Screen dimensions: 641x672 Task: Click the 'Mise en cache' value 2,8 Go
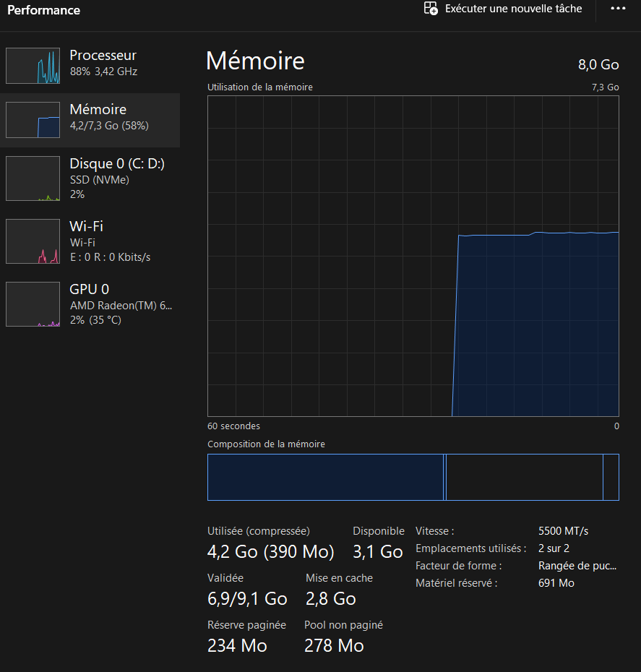[x=330, y=599]
